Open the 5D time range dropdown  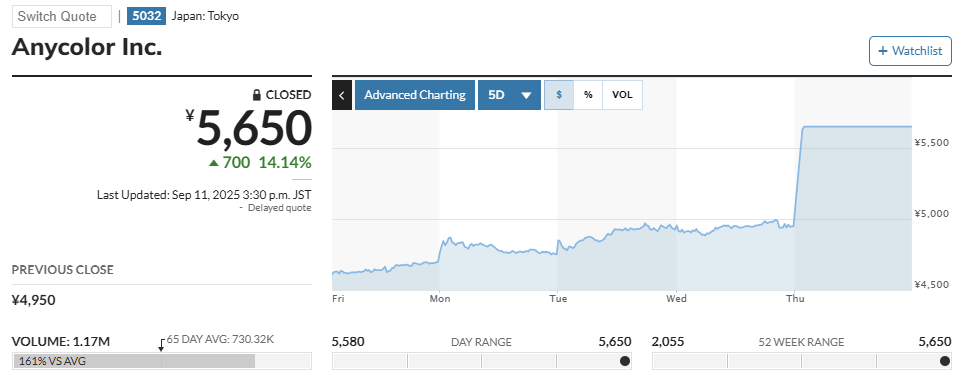click(509, 95)
